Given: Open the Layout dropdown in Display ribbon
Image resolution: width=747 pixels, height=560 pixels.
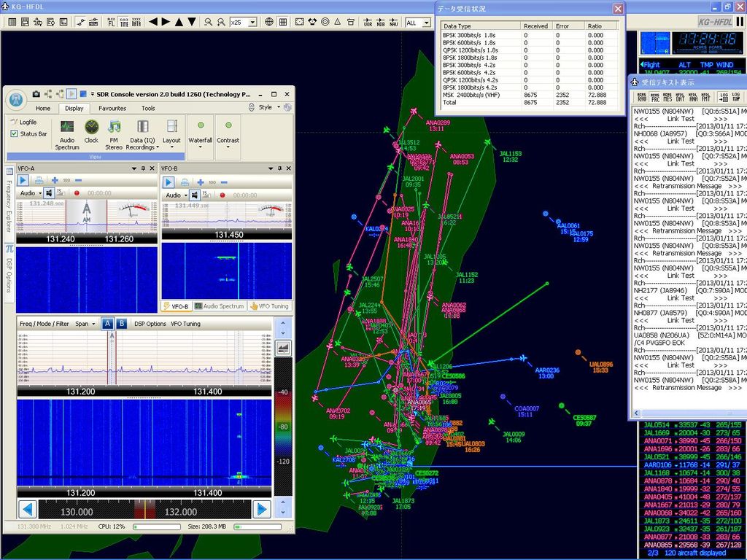Looking at the screenshot, I should [x=172, y=146].
